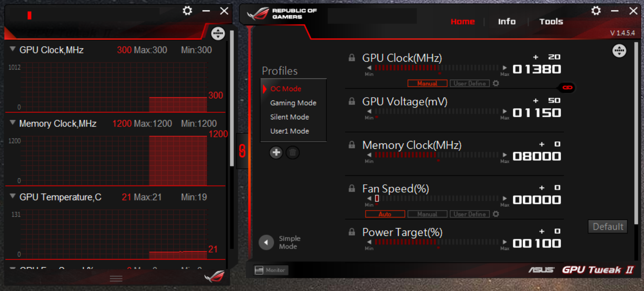644x291 pixels.
Task: Click the monitor window vertical scrollbar
Action: click(232, 98)
